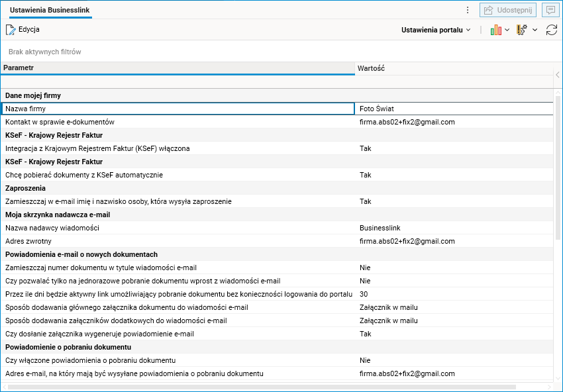Viewport: 563px width, 392px height.
Task: Refresh the settings list
Action: point(551,30)
